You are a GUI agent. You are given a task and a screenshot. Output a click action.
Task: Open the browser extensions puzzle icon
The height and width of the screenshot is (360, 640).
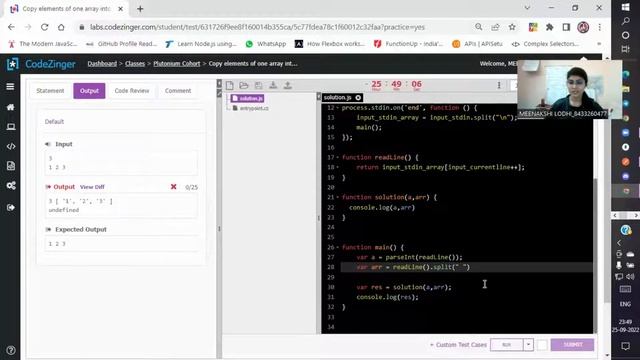click(549, 27)
